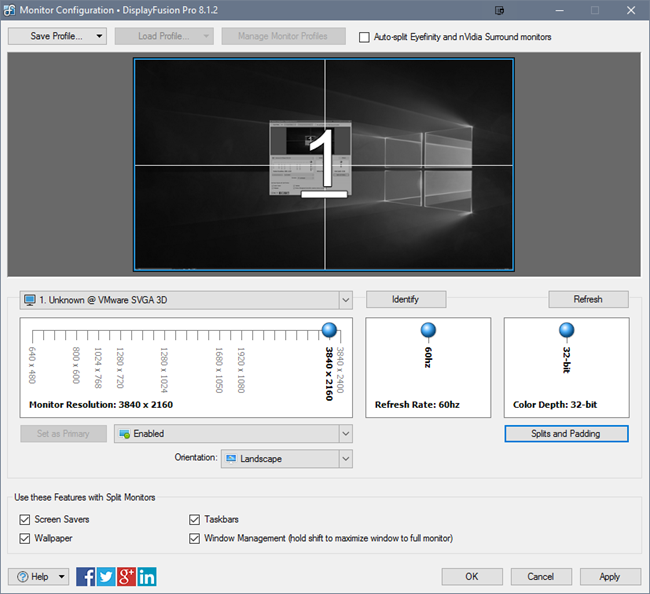Close the Monitor Configuration window
The image size is (650, 594).
click(631, 10)
